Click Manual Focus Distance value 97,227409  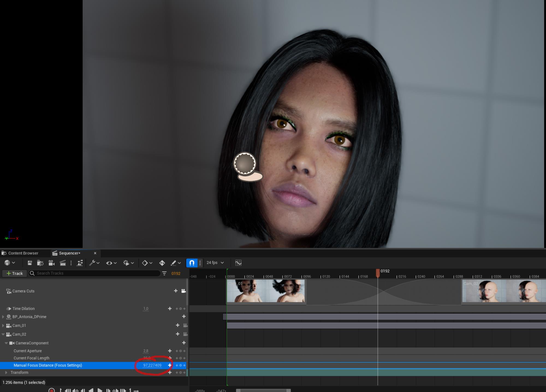tap(152, 365)
